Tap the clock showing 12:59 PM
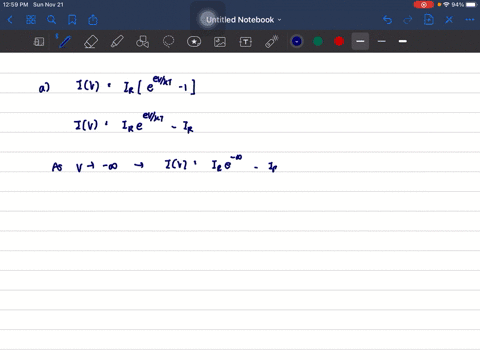480x360 pixels. tap(15, 5)
